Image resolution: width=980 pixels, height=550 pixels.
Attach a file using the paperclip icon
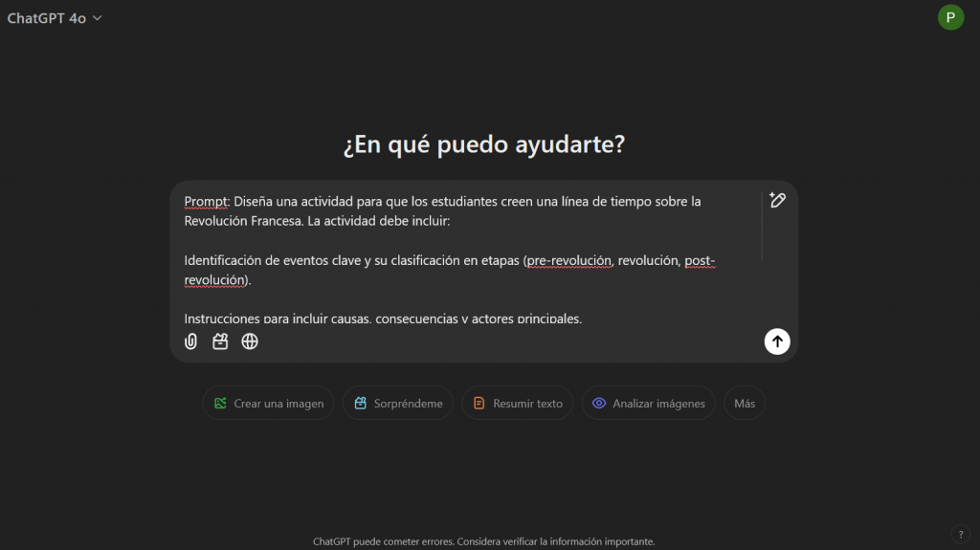tap(190, 341)
